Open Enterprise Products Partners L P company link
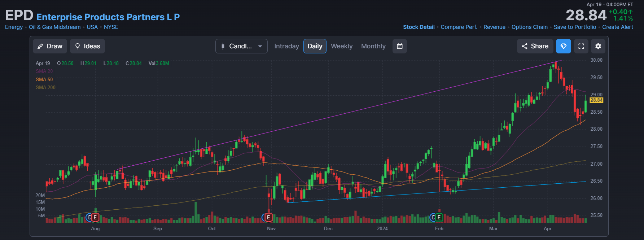This screenshot has width=644, height=240. [x=108, y=17]
